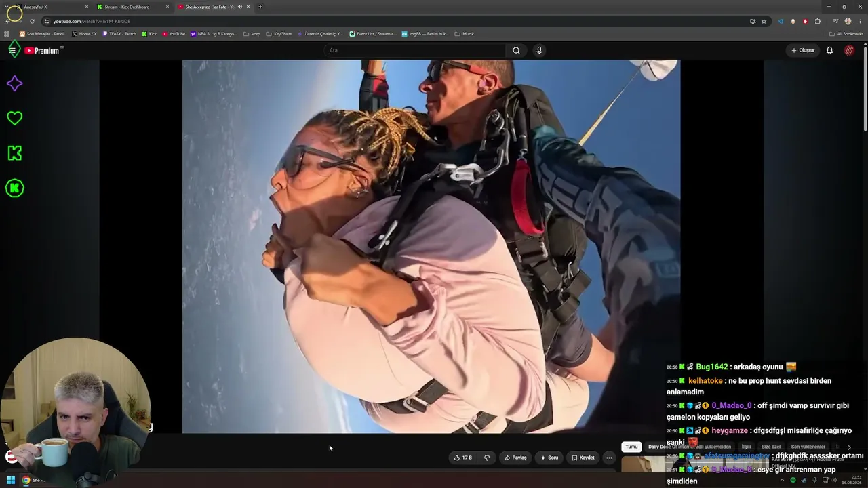
Task: Reload the YouTube page
Action: click(32, 21)
